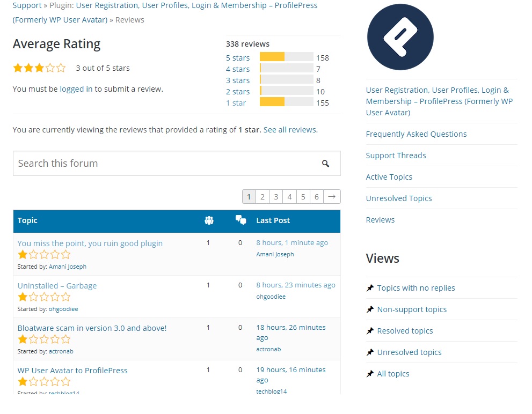Screen dimensions: 532x414
Task: Open Frequently Asked Questions in sidebar
Action: (x=416, y=134)
